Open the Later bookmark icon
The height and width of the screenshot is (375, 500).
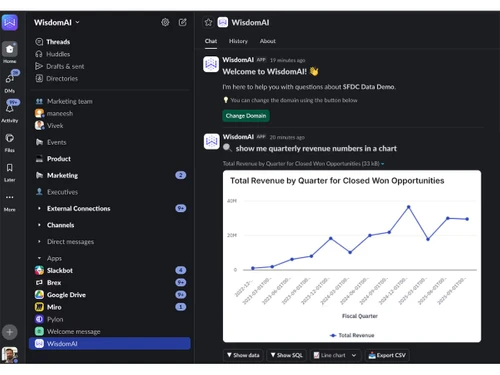10,167
